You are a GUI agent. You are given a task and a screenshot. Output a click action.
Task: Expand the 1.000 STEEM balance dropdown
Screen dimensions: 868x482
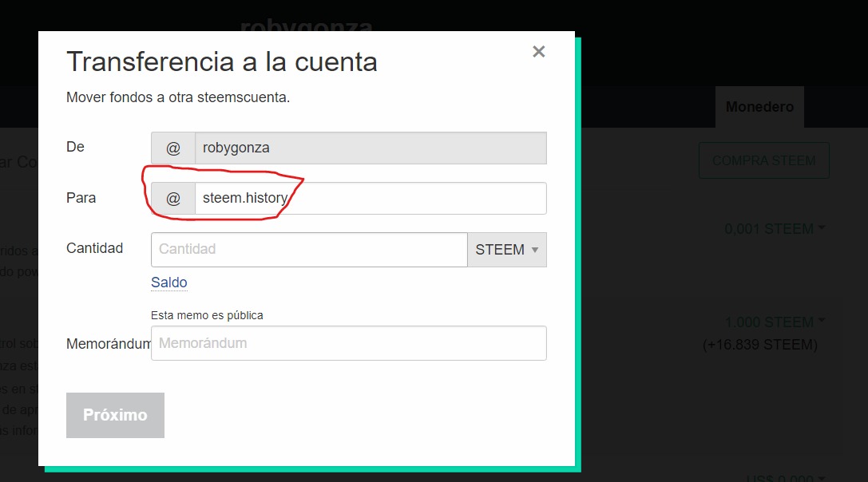coord(775,322)
